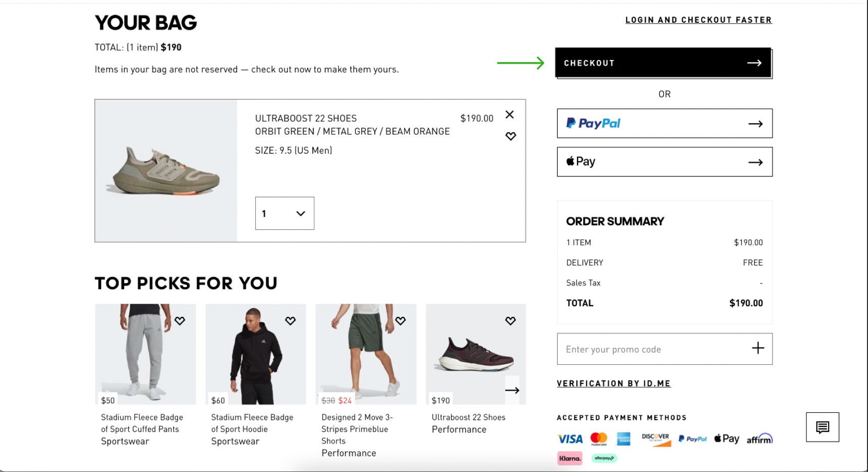Favorite the Primeblue Shorts with the heart icon
This screenshot has width=868, height=472.
[401, 321]
